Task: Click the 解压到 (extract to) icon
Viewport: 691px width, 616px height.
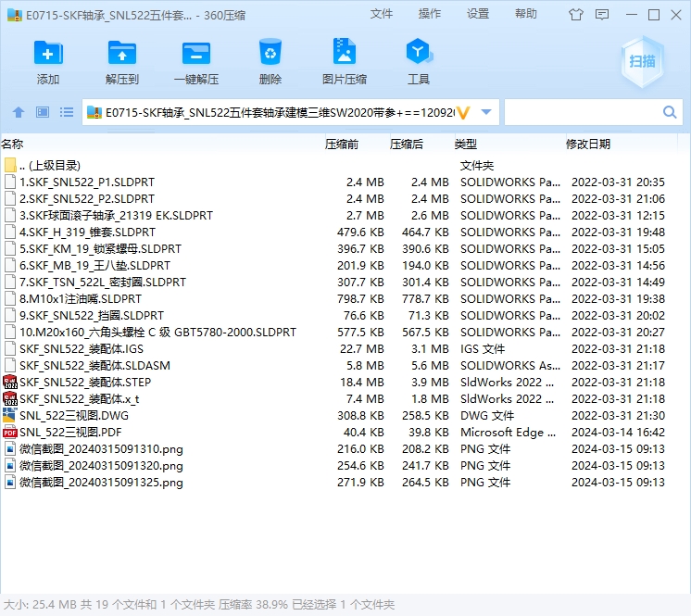Action: [122, 54]
